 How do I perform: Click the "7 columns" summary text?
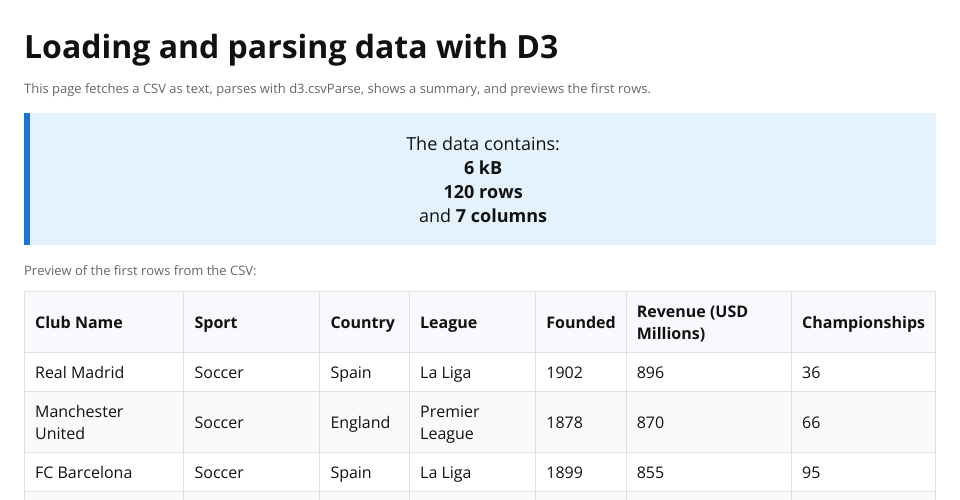tap(501, 215)
